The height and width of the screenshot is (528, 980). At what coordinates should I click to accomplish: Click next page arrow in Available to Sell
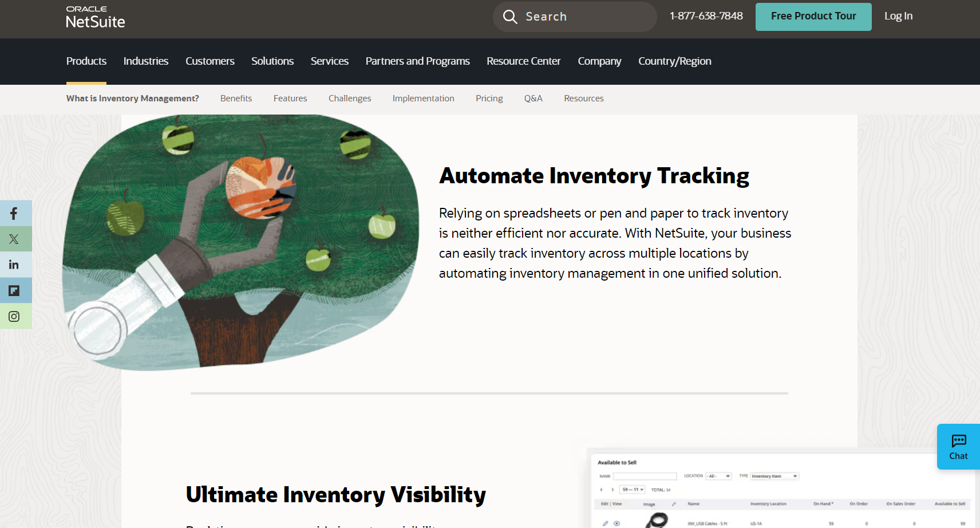click(x=612, y=490)
